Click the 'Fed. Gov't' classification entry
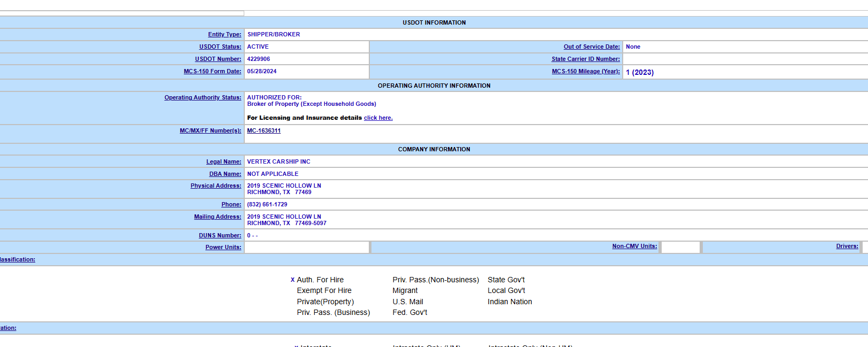Image resolution: width=868 pixels, height=347 pixels. [410, 312]
